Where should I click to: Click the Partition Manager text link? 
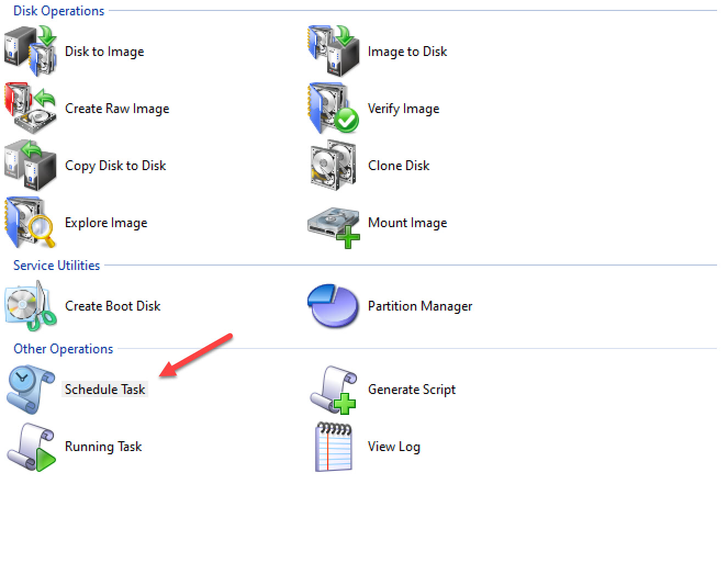tap(420, 306)
